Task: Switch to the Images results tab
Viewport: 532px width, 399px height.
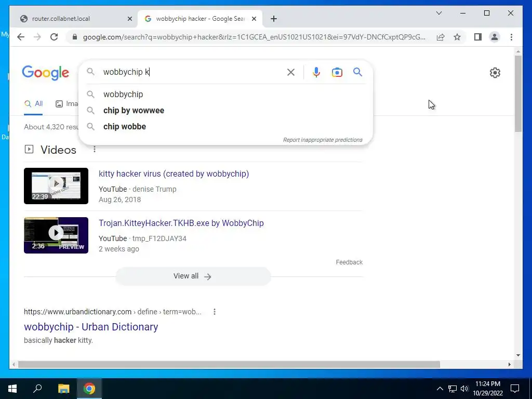Action: pyautogui.click(x=67, y=104)
